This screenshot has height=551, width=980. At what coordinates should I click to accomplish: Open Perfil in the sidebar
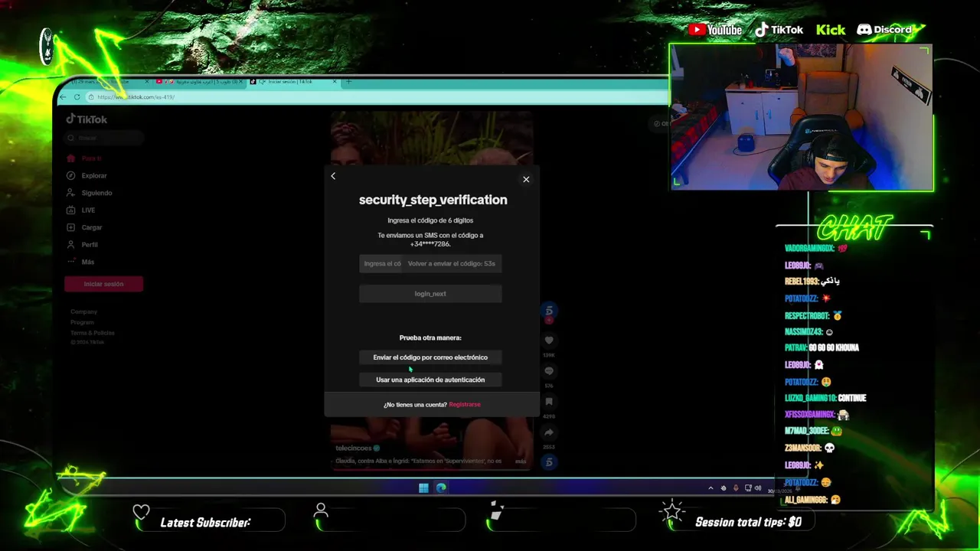click(82, 244)
